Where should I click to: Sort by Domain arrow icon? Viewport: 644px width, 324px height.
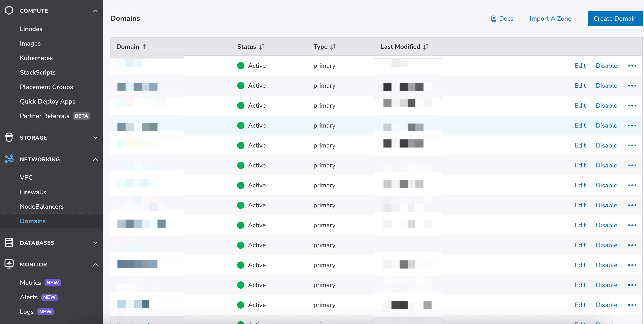coord(145,47)
